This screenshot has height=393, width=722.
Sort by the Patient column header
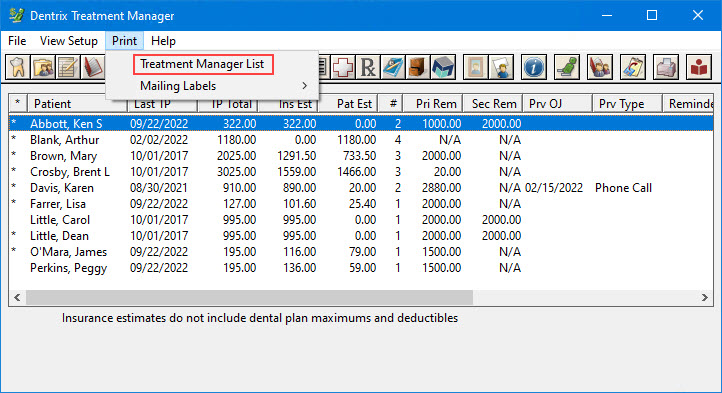[x=77, y=104]
